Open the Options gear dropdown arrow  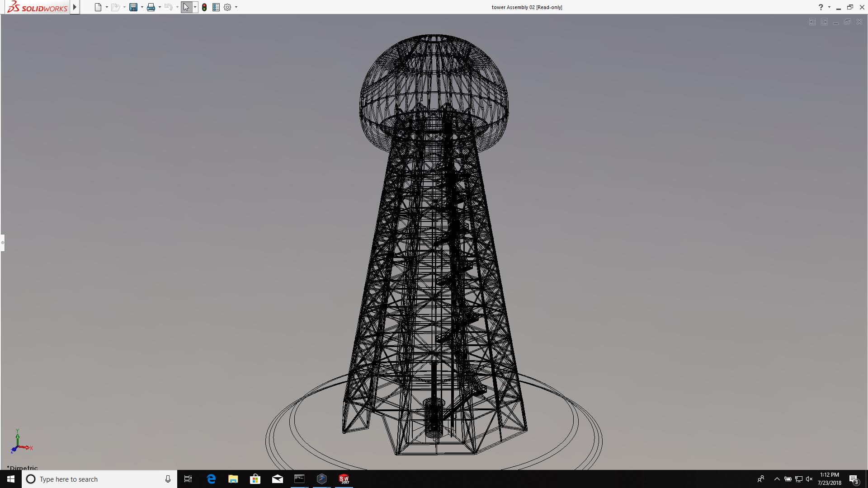pos(236,7)
